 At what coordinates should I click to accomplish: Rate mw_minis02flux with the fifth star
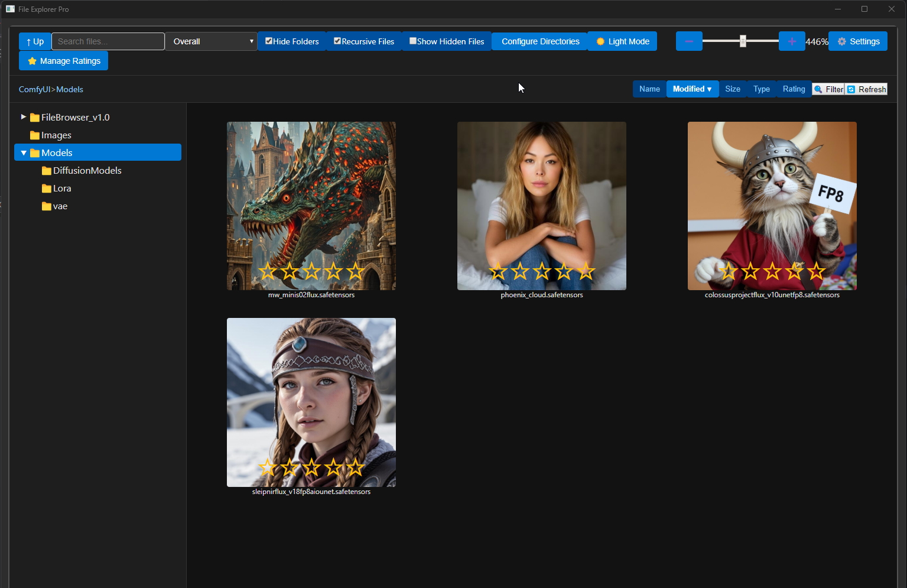pyautogui.click(x=356, y=271)
